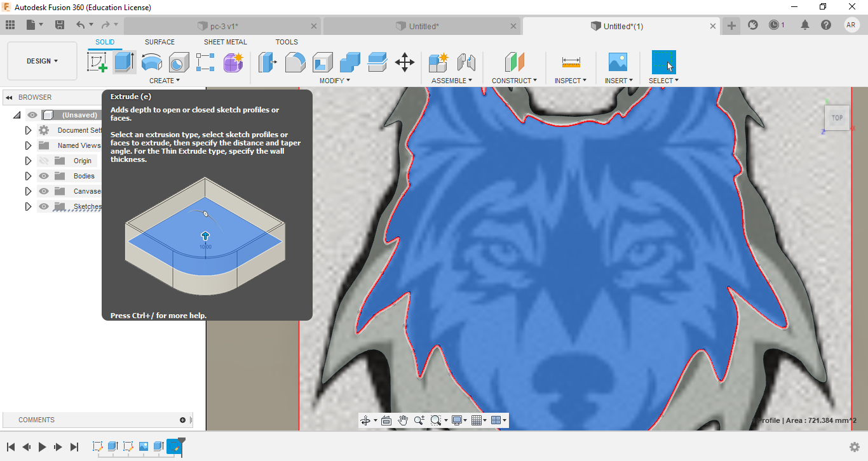Select the Offset Plane construct tool
868x461 pixels.
pos(514,62)
